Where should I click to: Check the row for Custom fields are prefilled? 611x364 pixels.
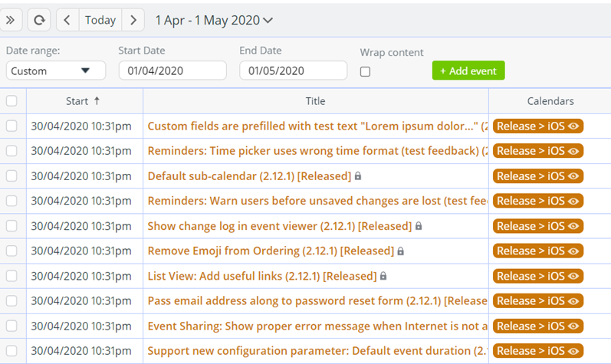(11, 126)
